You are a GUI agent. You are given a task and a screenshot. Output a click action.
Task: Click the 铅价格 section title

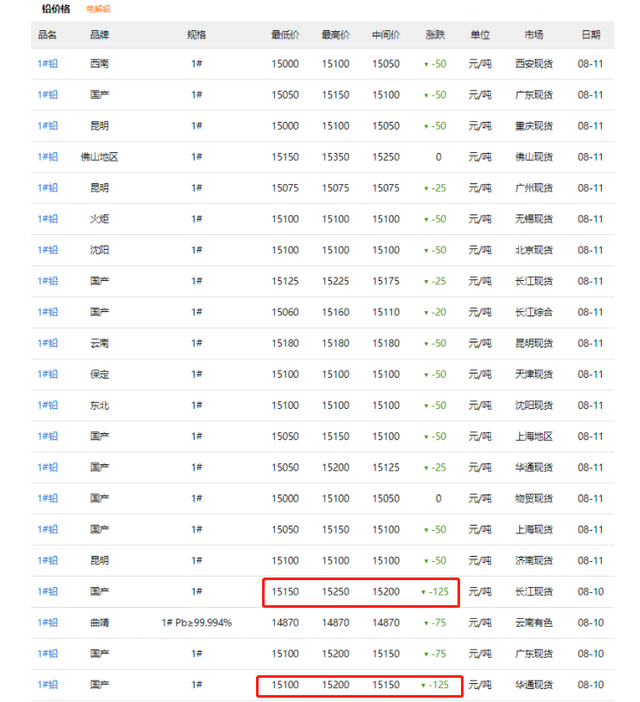click(56, 9)
